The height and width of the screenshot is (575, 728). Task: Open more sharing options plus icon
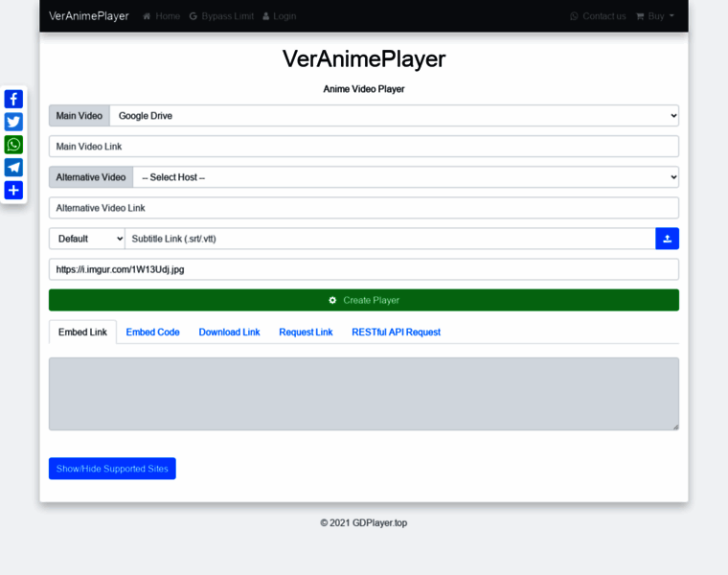click(x=13, y=190)
